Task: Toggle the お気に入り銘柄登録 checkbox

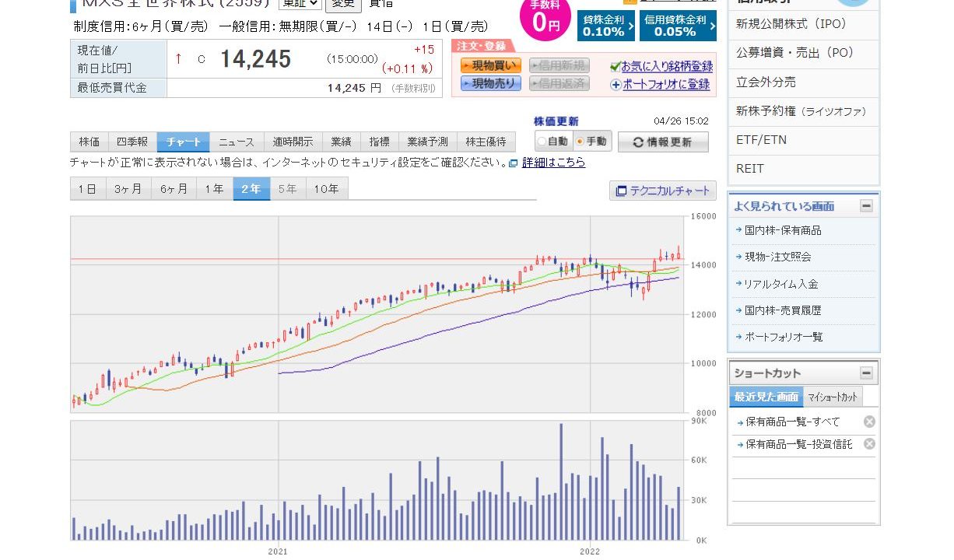Action: pos(615,66)
